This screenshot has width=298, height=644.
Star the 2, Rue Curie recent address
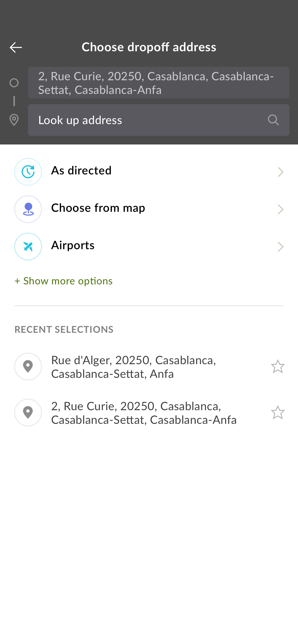coord(278,413)
